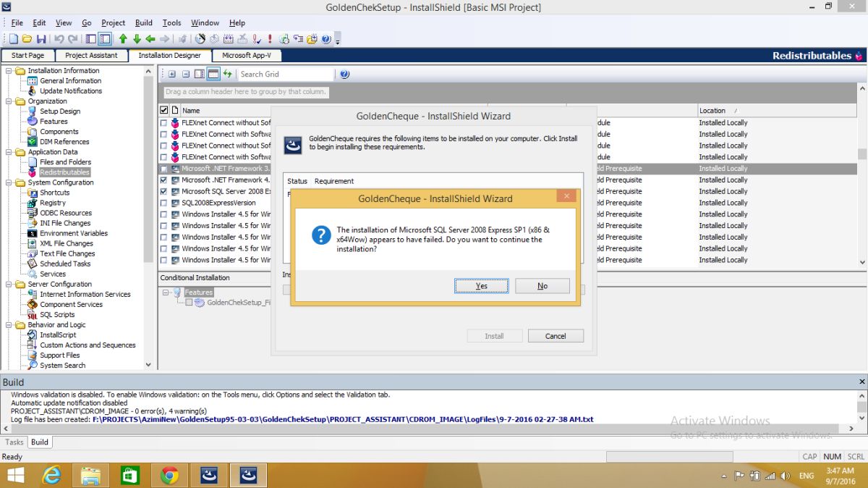Click the navigation tree's vertical scrollbar
The image size is (868, 488).
(x=149, y=217)
